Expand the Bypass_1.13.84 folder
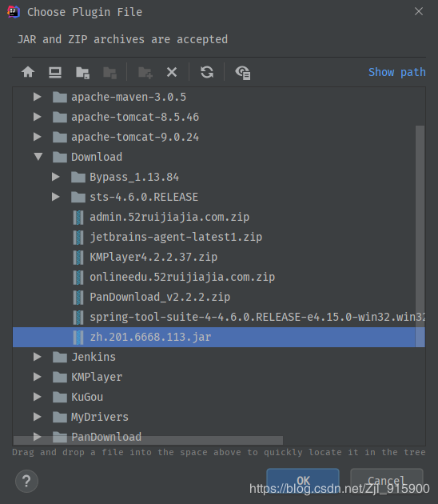 [x=56, y=177]
